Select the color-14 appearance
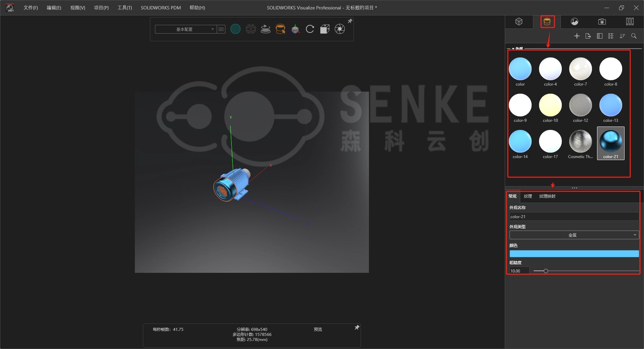The width and height of the screenshot is (644, 349). (x=520, y=144)
